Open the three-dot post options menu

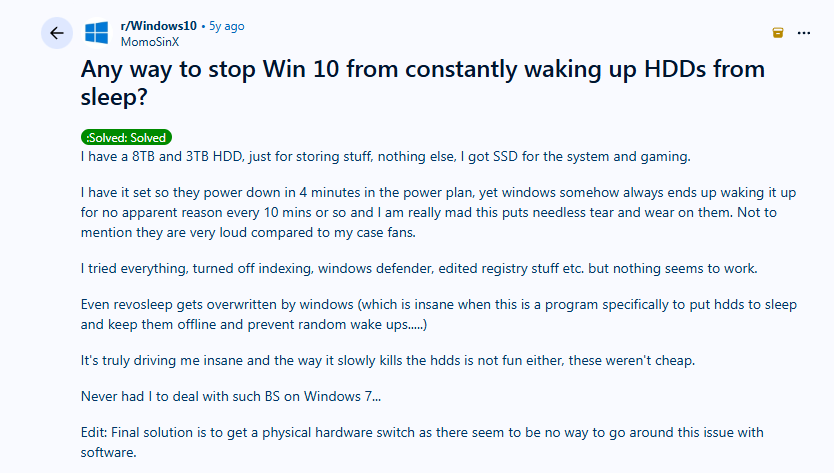[804, 33]
